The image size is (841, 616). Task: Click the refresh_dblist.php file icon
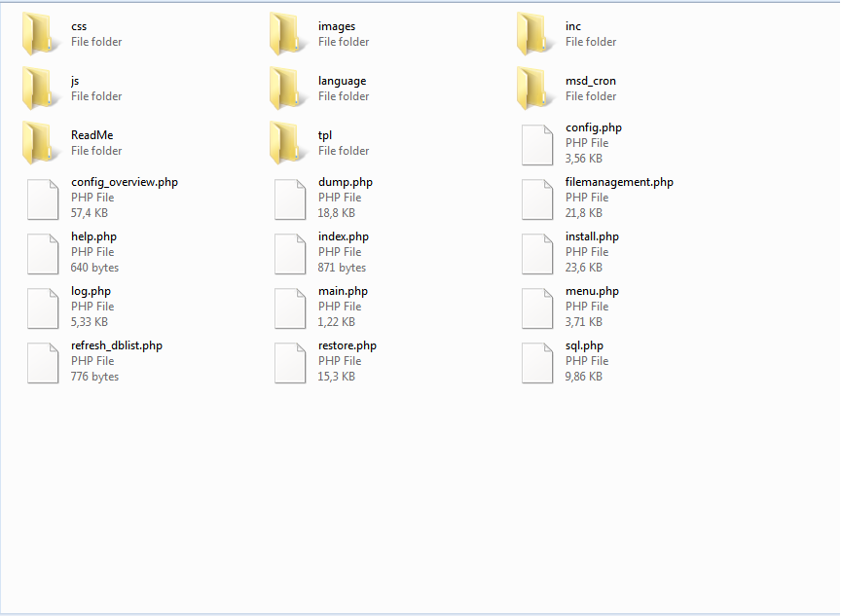click(43, 363)
